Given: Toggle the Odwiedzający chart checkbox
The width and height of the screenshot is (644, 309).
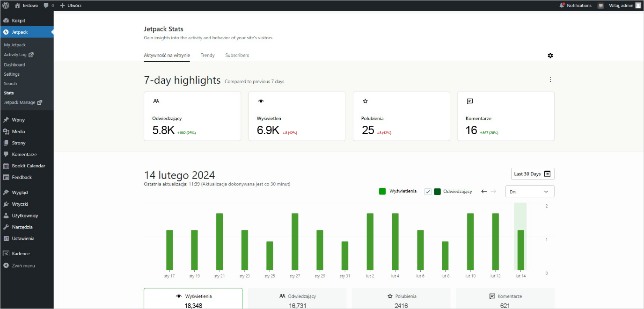Looking at the screenshot, I should [x=428, y=192].
